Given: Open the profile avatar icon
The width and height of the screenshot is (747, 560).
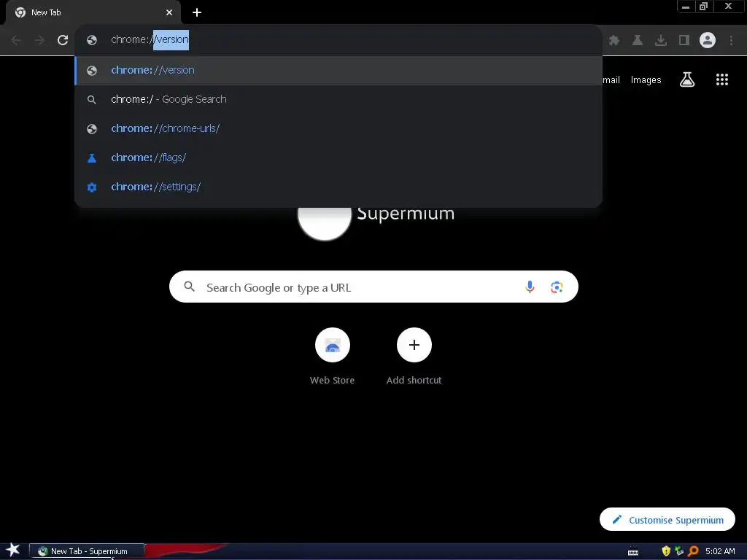Looking at the screenshot, I should point(708,40).
